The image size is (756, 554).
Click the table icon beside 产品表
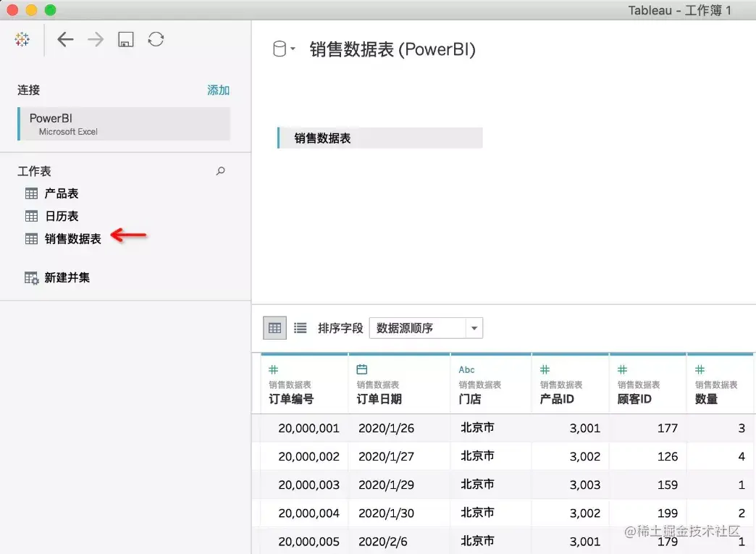click(x=31, y=194)
